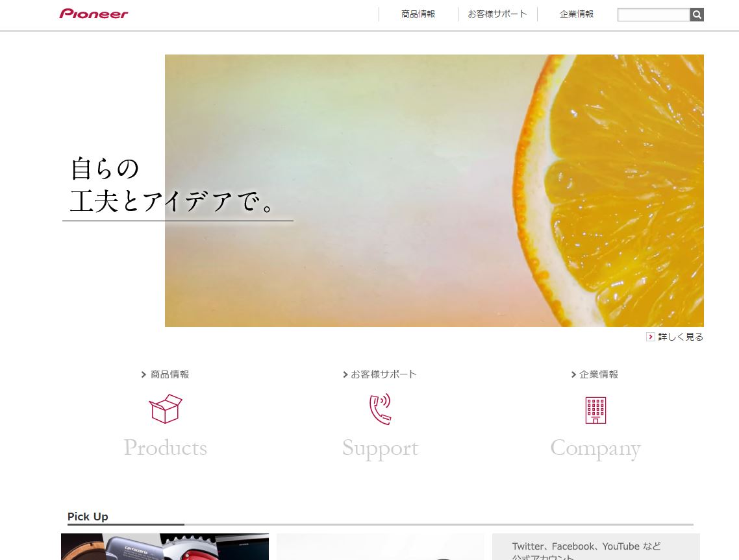Click the Pioneer logo

(94, 14)
